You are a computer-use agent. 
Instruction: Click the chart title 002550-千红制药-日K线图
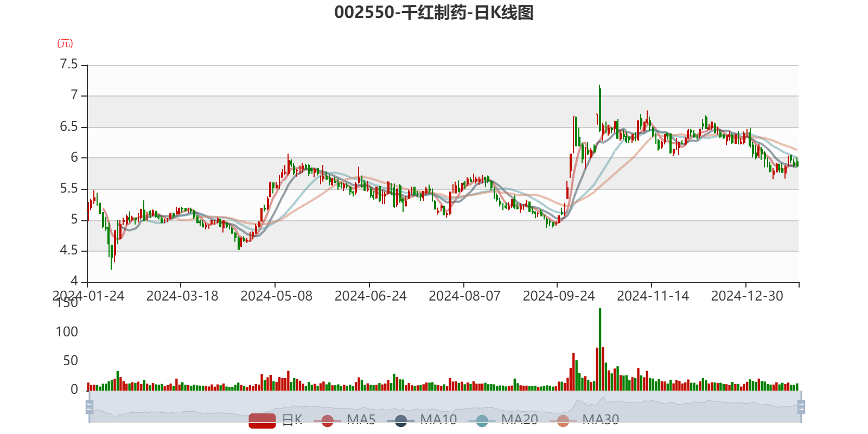pos(434,12)
